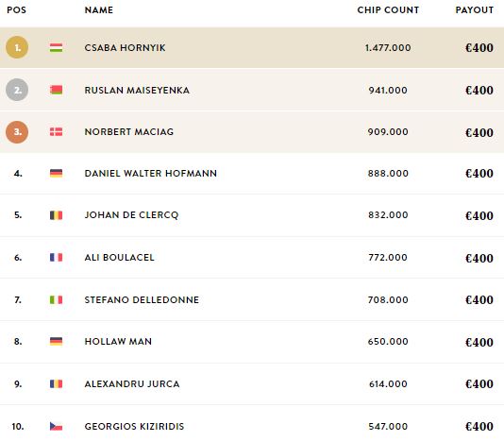Click the German flag beside Hollaw Man

click(x=57, y=341)
